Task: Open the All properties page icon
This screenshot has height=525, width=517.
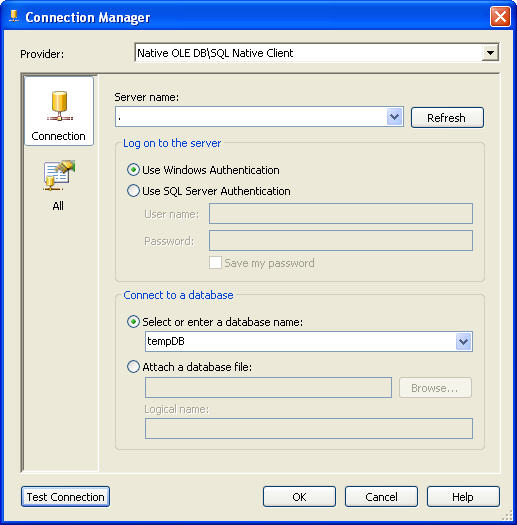Action: click(x=59, y=185)
